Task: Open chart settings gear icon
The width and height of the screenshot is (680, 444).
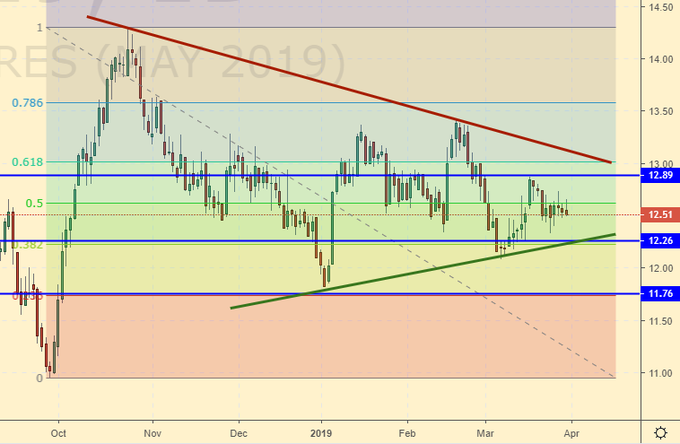Action: [659, 432]
